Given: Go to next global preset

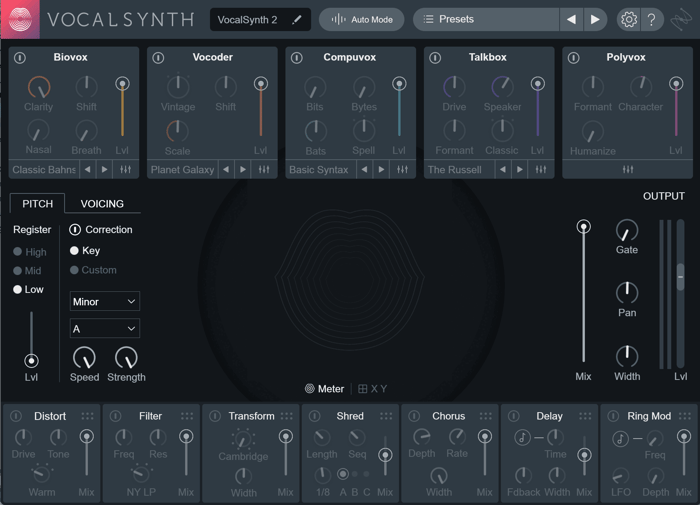Looking at the screenshot, I should pyautogui.click(x=595, y=19).
